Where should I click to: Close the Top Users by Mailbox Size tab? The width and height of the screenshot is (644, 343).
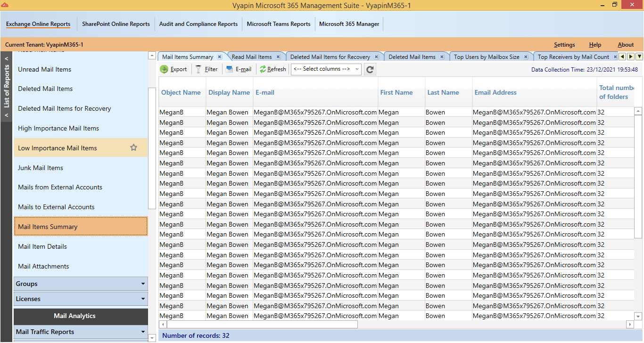tap(526, 57)
